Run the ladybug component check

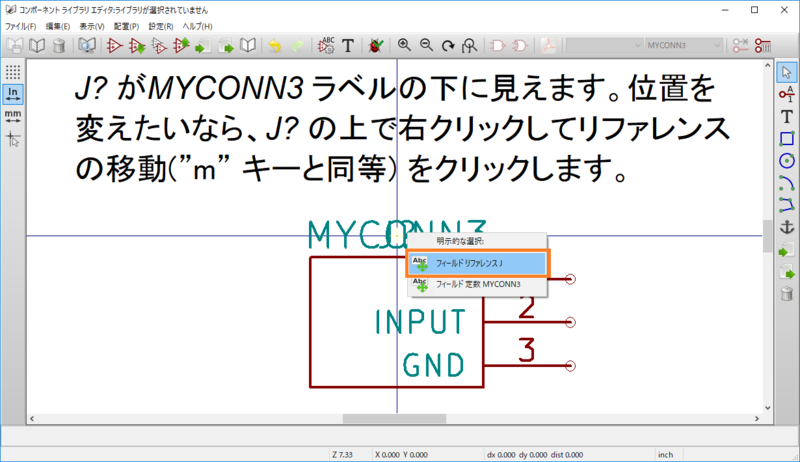pyautogui.click(x=376, y=46)
